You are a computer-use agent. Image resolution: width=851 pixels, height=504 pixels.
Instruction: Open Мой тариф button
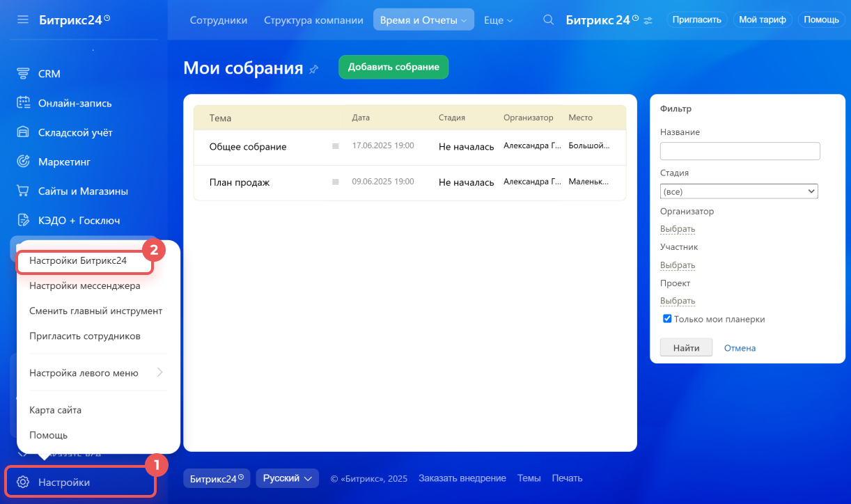(x=763, y=19)
